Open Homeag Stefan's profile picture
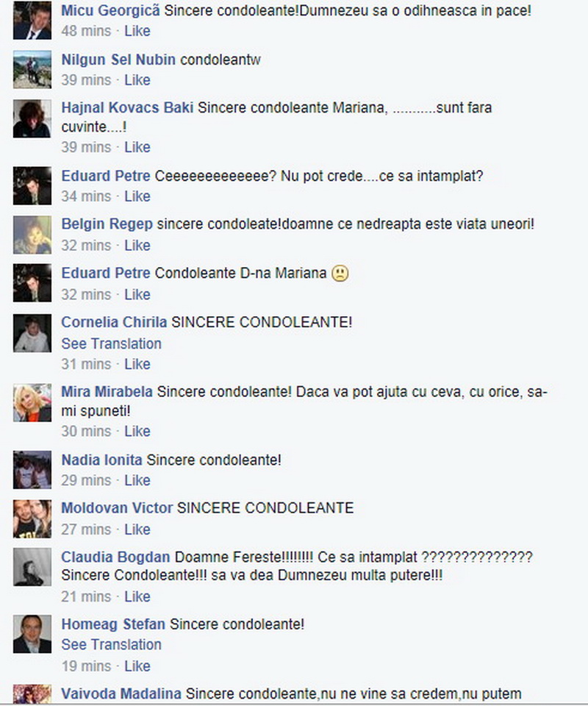 click(32, 634)
